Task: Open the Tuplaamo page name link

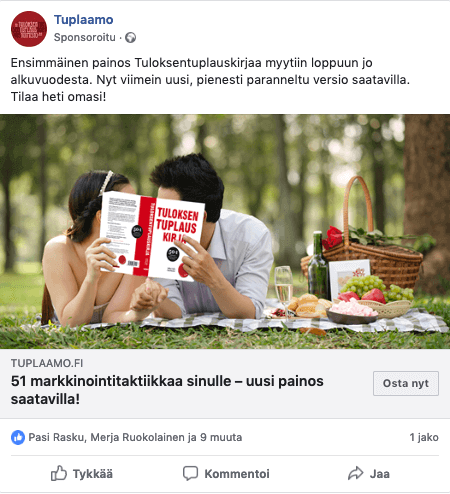Action: pyautogui.click(x=84, y=20)
